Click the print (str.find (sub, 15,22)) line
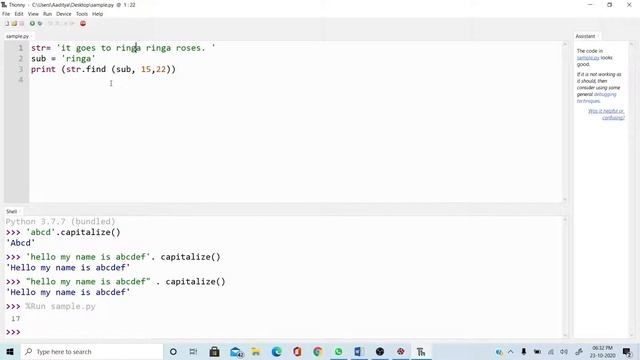 [103, 69]
